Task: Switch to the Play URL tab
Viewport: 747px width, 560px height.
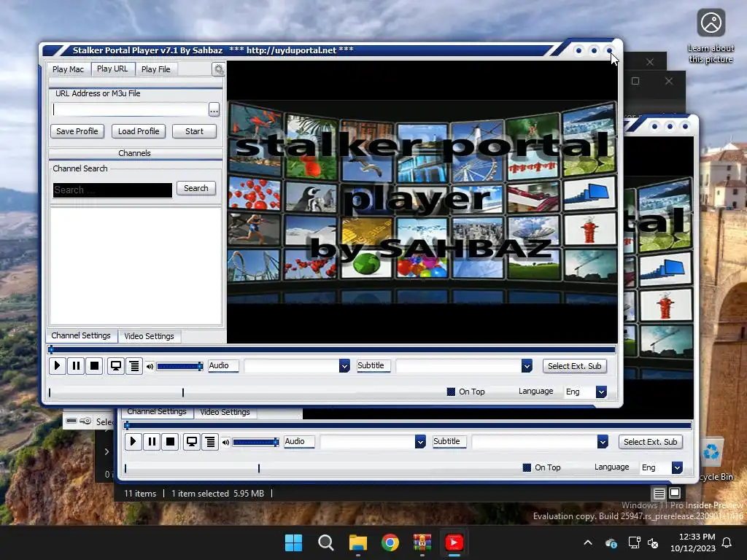Action: pos(112,69)
